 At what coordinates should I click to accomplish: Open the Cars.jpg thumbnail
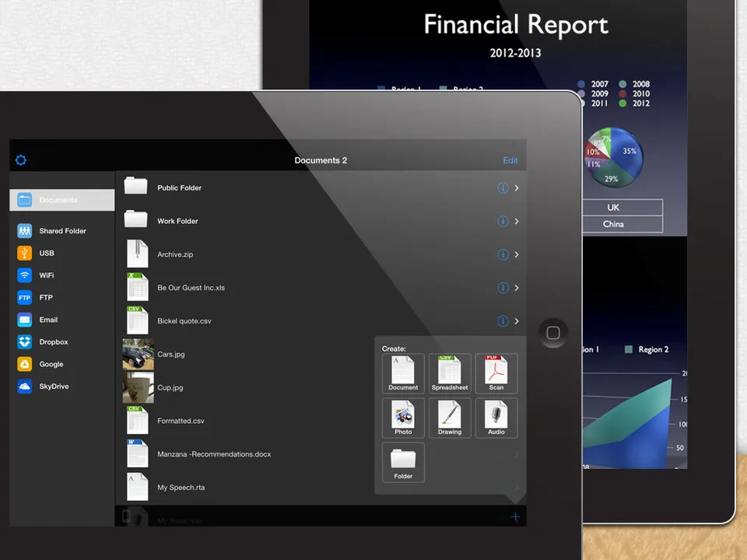coord(138,354)
